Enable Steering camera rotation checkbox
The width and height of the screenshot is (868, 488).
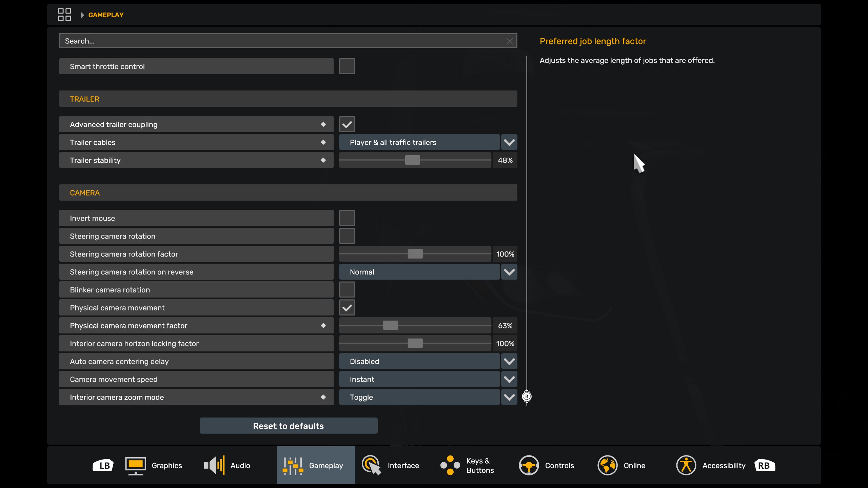tap(347, 236)
